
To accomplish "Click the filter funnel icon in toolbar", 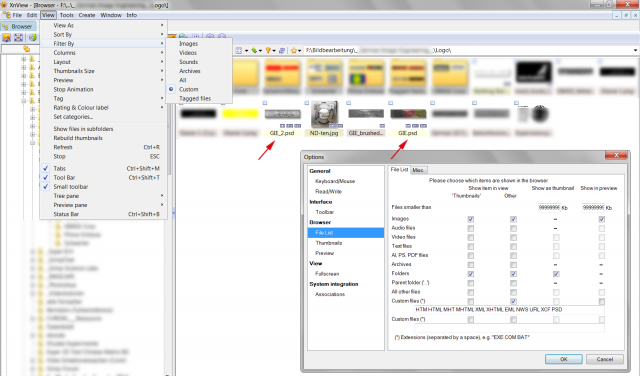I will tap(268, 51).
